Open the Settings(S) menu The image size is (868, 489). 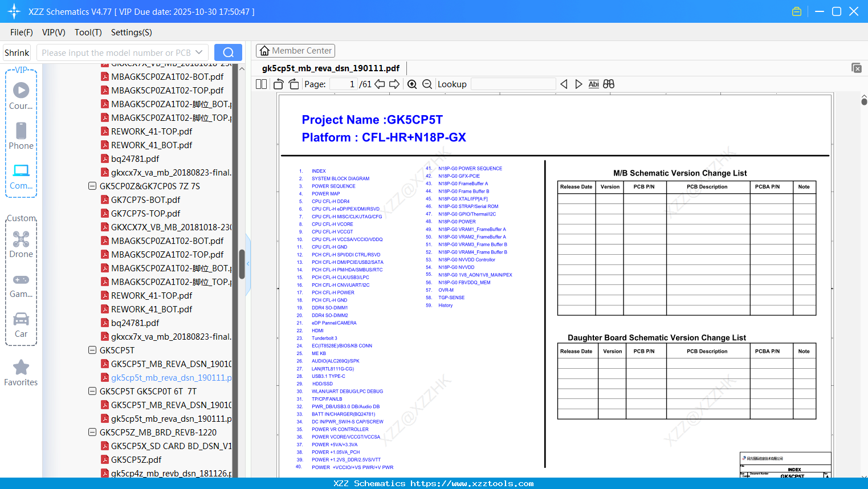pos(132,32)
